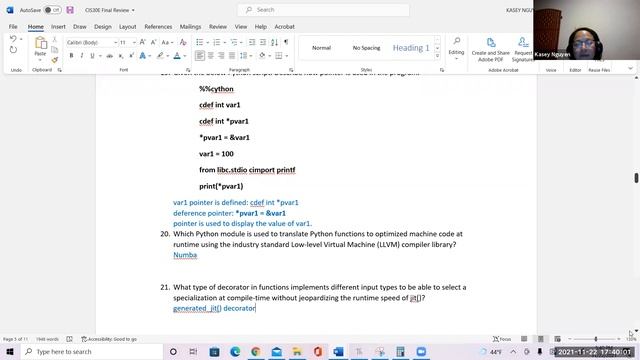Toggle AutoSave switch

(x=52, y=10)
